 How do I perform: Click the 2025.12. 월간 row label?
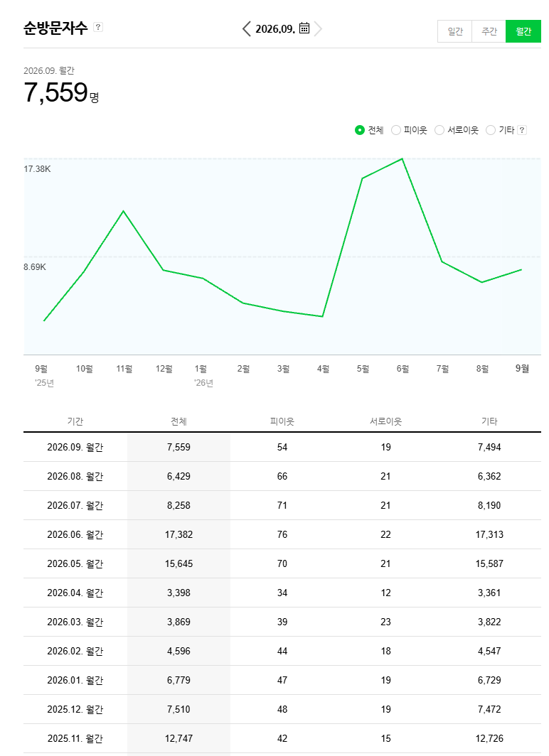pos(75,710)
